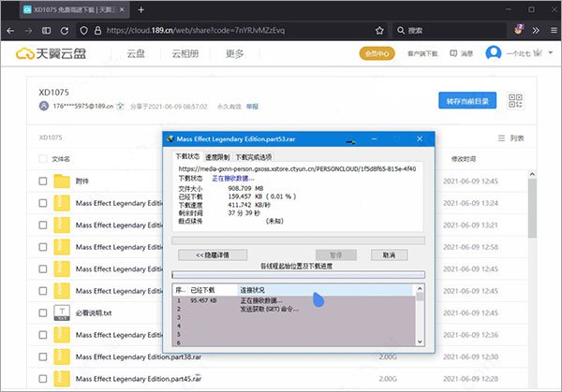Open the 下载完成选项 tab
The image size is (562, 392).
click(x=254, y=155)
